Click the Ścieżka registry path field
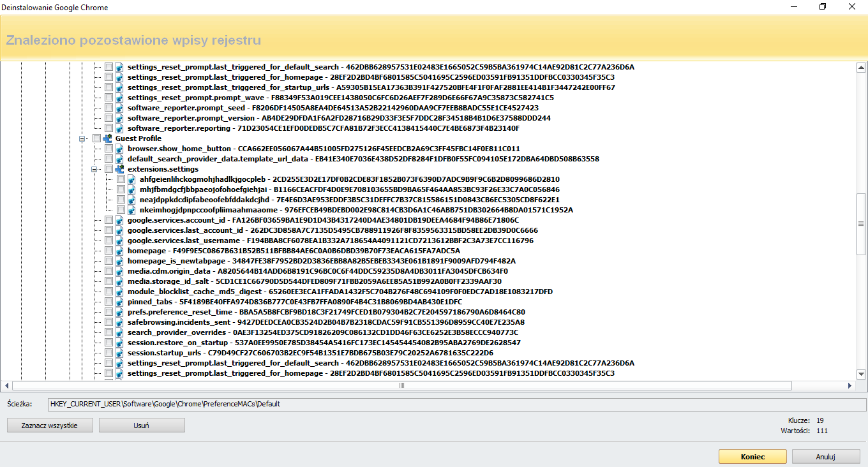The height and width of the screenshot is (467, 868). [457, 404]
